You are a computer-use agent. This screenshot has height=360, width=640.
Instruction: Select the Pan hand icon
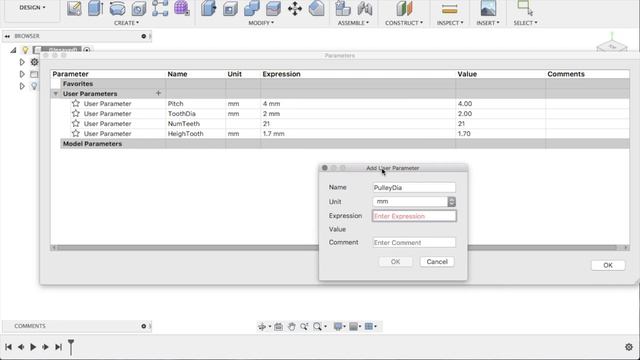click(291, 327)
